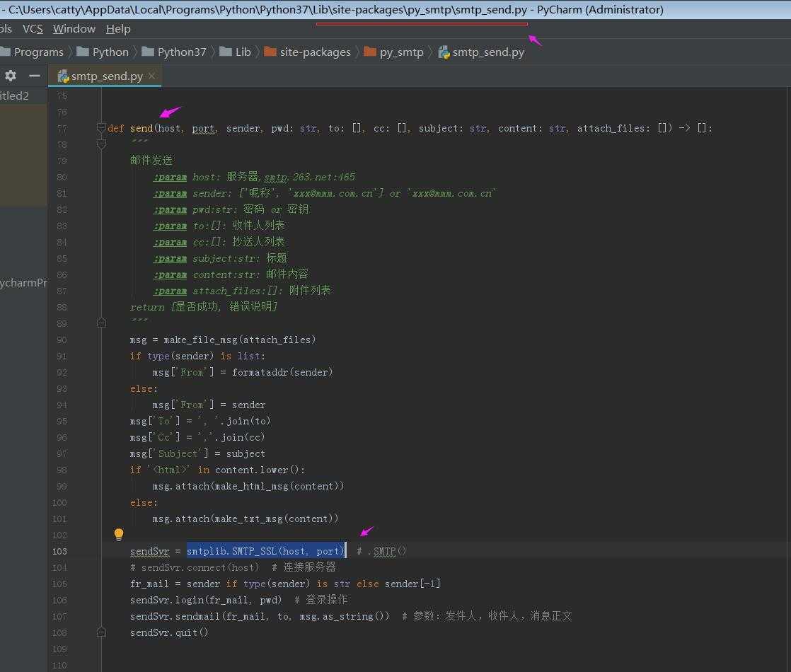Collapse the send function fold marker
This screenshot has height=672, width=791.
(101, 127)
